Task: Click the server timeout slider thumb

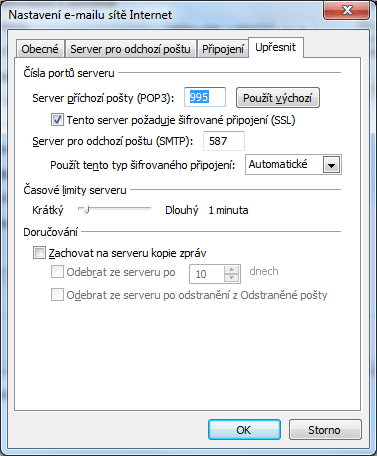Action: pyautogui.click(x=86, y=210)
